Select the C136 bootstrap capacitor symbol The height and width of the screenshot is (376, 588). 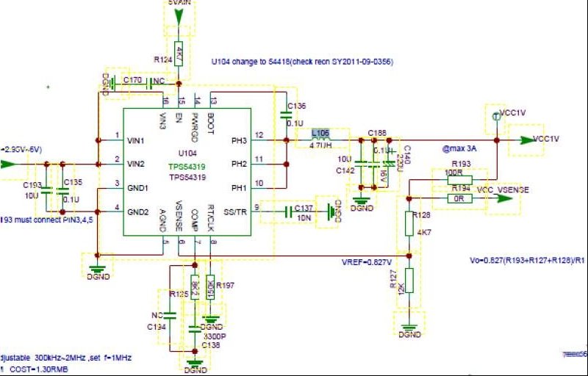[x=287, y=115]
